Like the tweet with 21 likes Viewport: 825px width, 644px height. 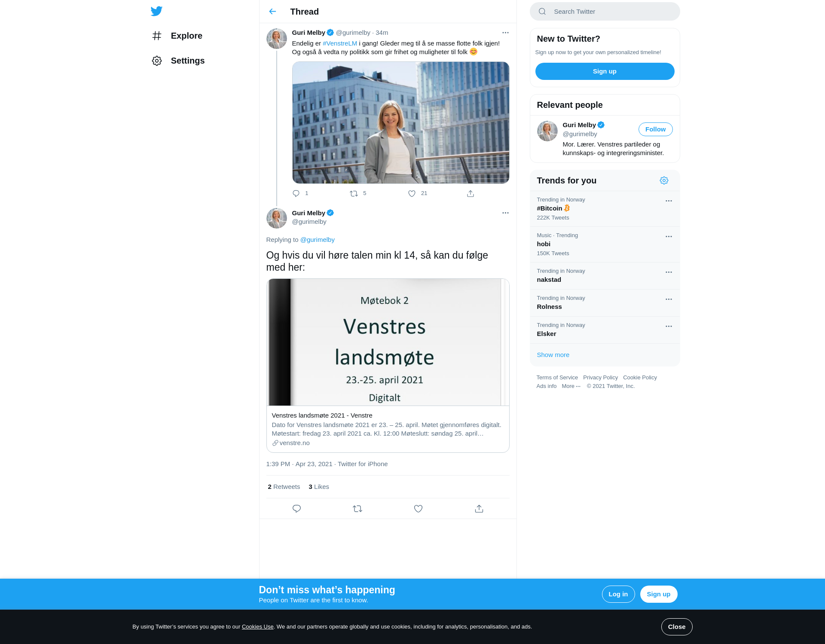click(x=412, y=193)
